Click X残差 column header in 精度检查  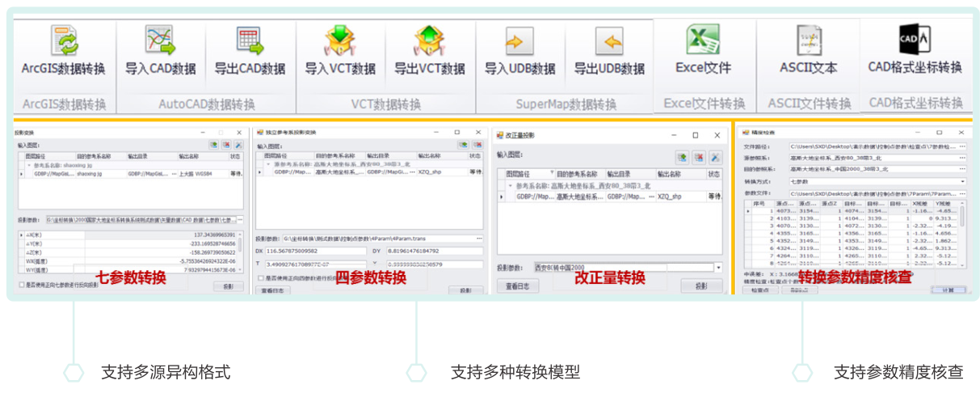coord(920,203)
